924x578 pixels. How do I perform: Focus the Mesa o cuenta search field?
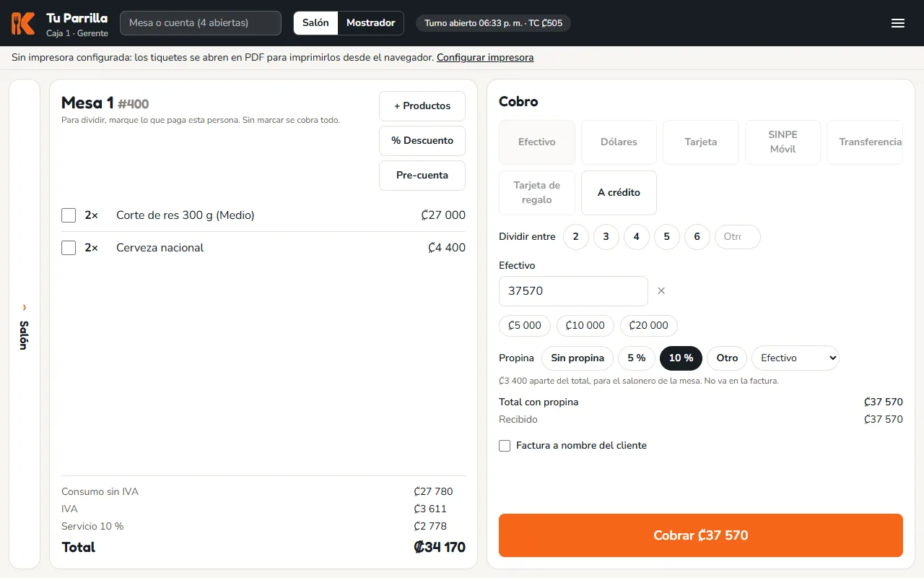click(201, 23)
